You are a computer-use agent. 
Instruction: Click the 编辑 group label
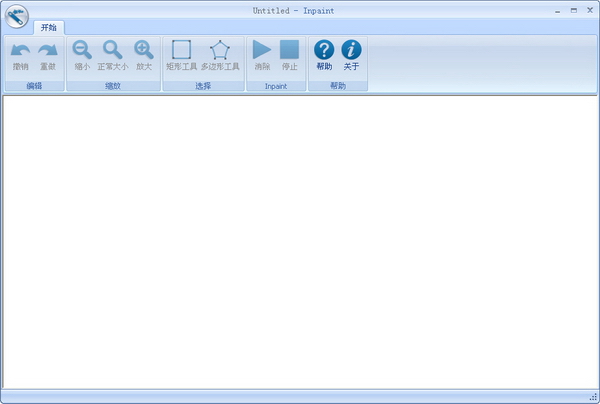tap(34, 86)
